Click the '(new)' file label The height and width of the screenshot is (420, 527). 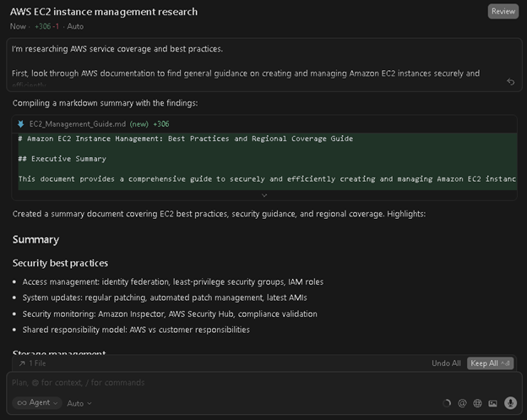139,124
